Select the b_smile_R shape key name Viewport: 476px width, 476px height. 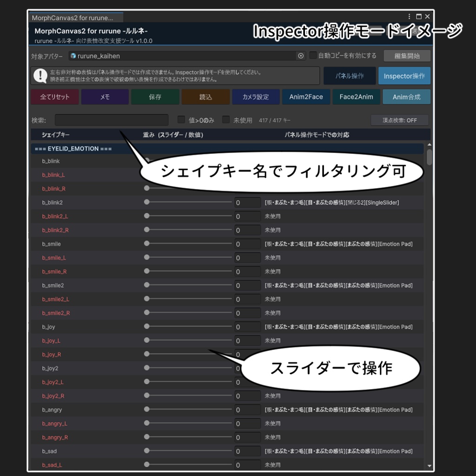pyautogui.click(x=54, y=271)
